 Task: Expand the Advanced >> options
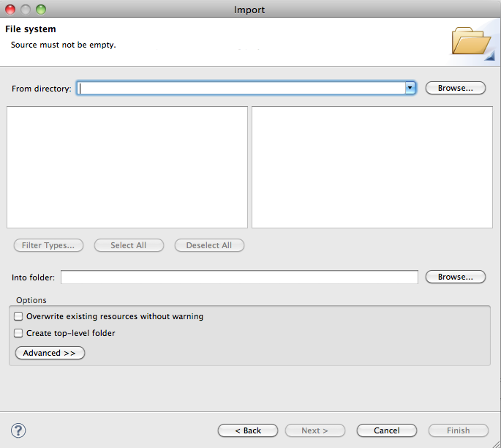pyautogui.click(x=50, y=353)
